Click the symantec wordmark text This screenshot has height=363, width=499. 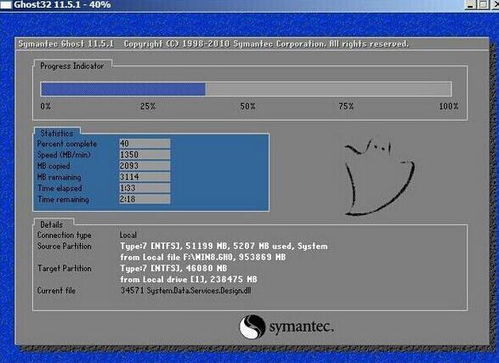301,327
